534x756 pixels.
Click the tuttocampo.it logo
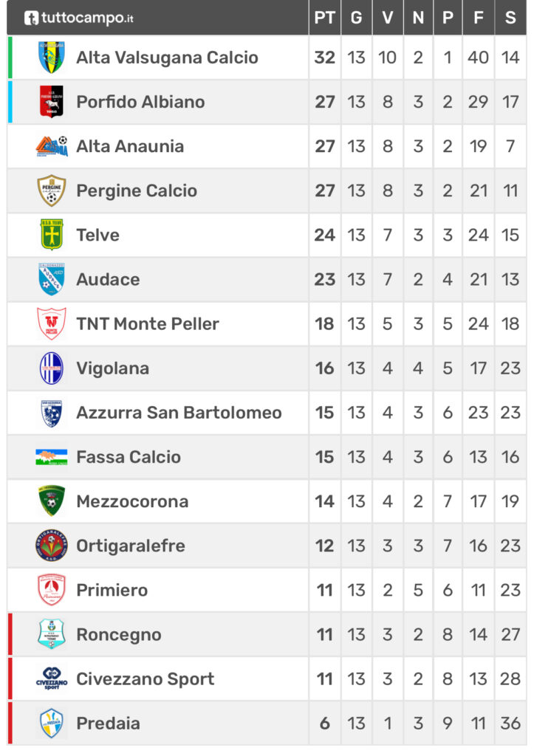coord(78,18)
